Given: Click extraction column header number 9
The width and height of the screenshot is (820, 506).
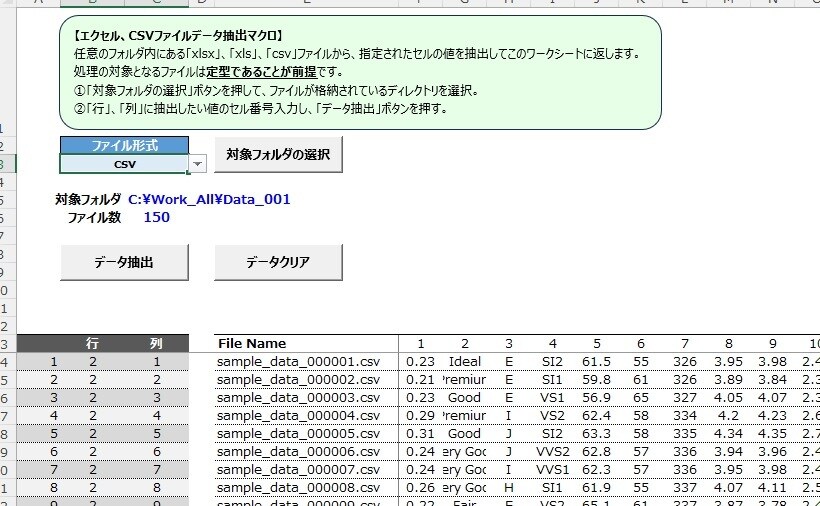Looking at the screenshot, I should point(772,343).
